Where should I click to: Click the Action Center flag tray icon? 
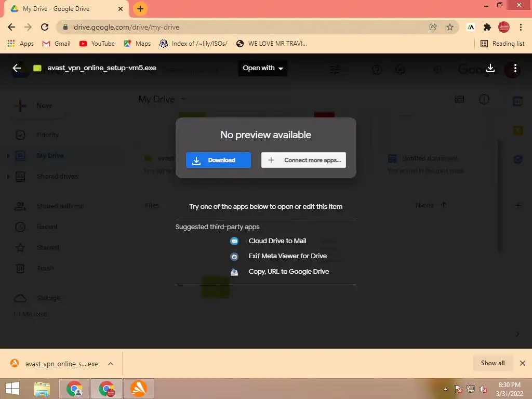tap(458, 389)
